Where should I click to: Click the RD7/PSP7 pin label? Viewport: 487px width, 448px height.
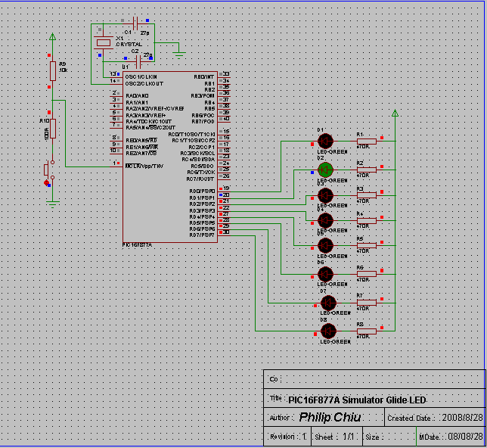[202, 235]
